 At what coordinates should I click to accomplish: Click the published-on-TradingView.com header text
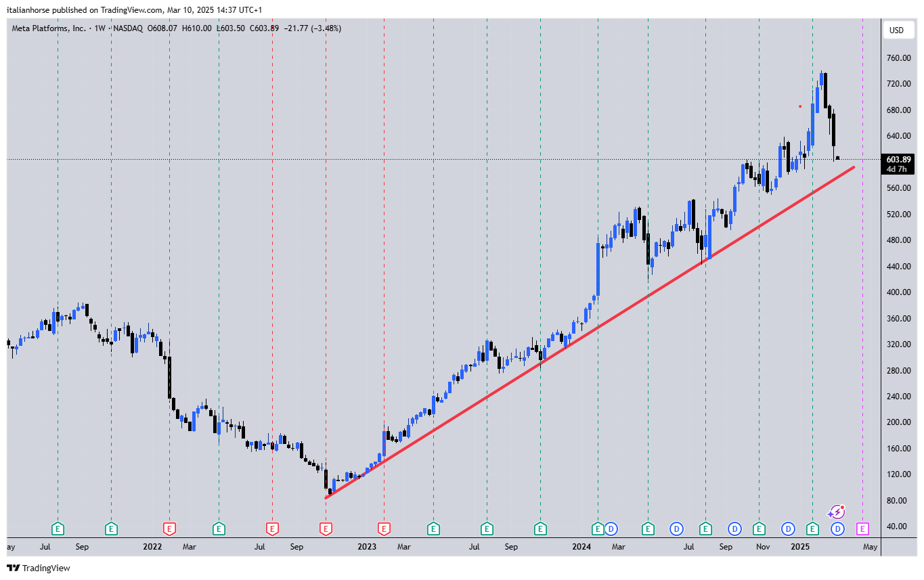134,10
